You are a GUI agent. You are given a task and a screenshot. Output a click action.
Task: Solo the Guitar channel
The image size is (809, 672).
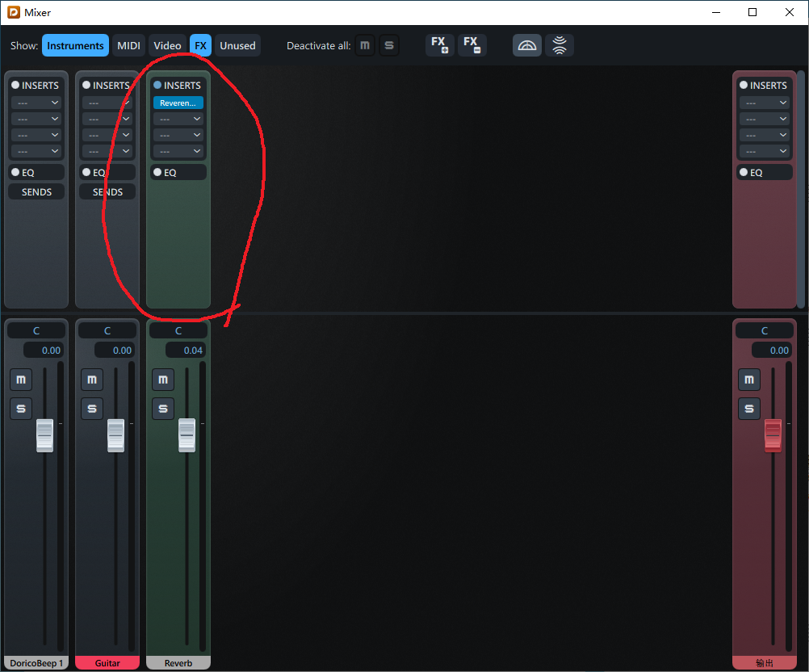[x=92, y=409]
